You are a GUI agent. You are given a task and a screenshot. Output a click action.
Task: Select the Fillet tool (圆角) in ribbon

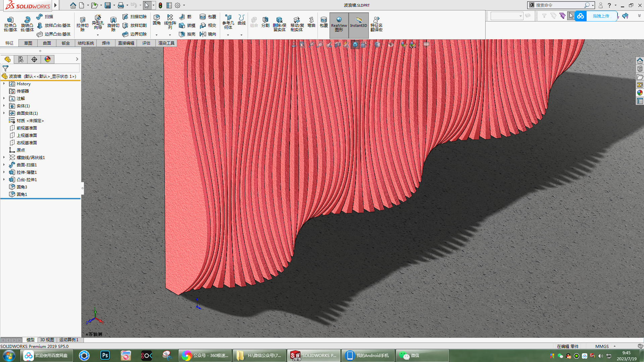[x=157, y=20]
